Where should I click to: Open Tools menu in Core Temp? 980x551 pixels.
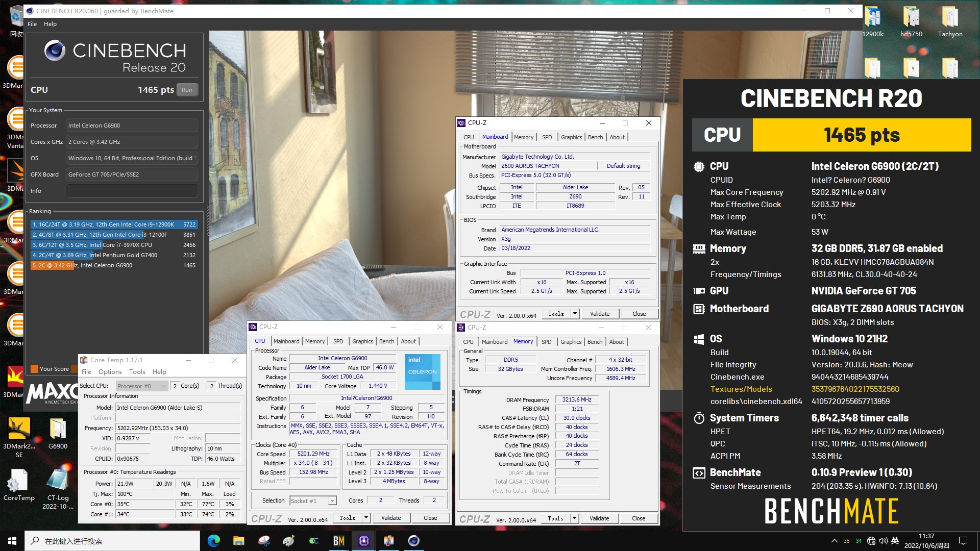click(x=137, y=372)
